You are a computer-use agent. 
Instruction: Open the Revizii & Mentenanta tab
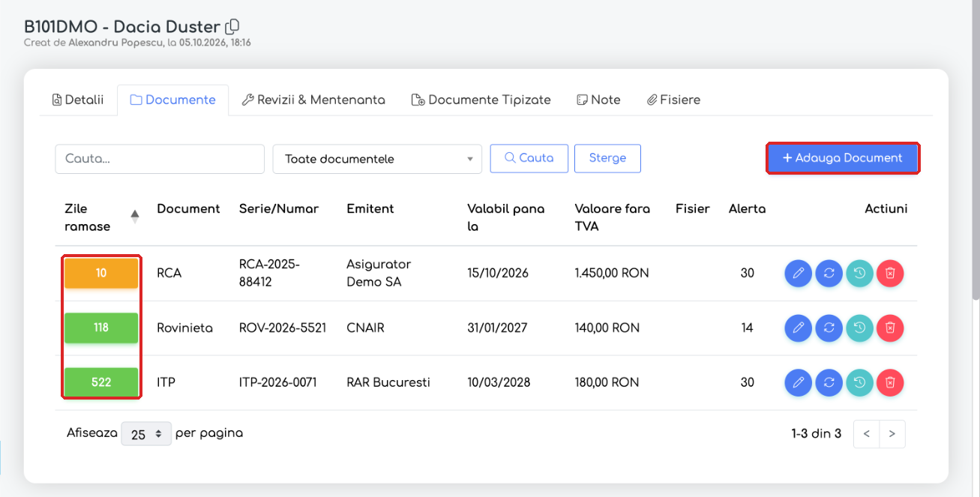coord(313,100)
